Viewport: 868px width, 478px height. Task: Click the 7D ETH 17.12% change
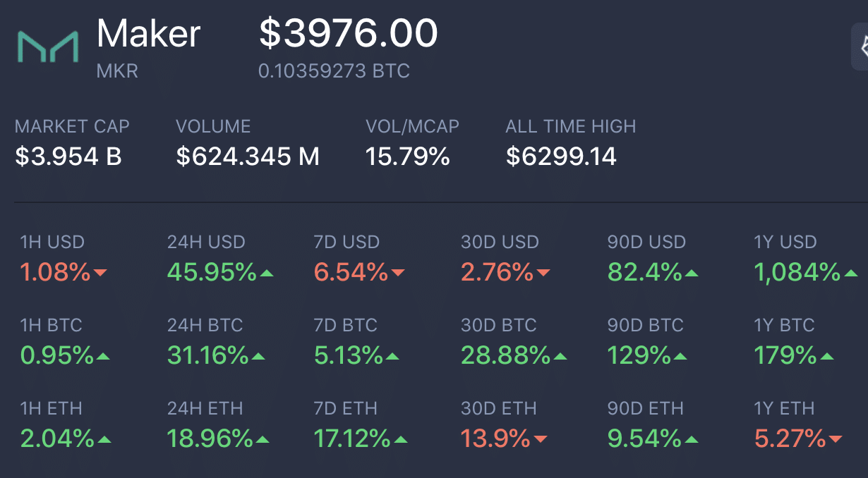pyautogui.click(x=352, y=439)
